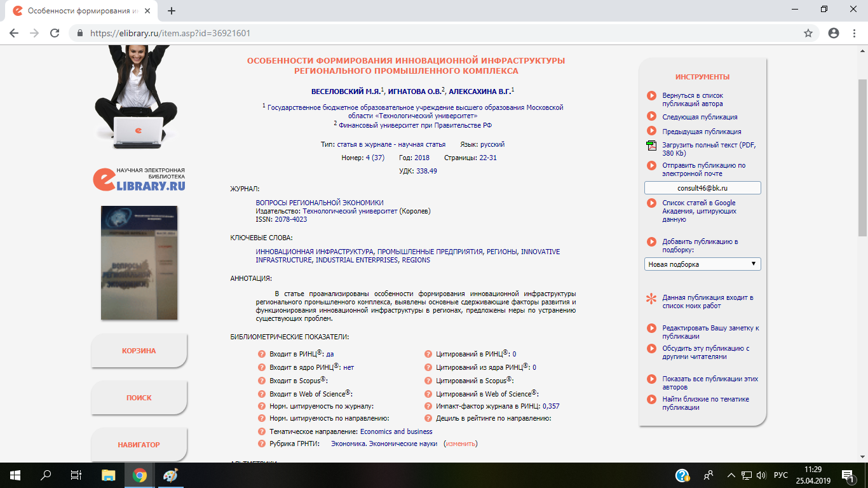Open the Paint app on the taskbar
The image size is (868, 488).
(x=171, y=475)
